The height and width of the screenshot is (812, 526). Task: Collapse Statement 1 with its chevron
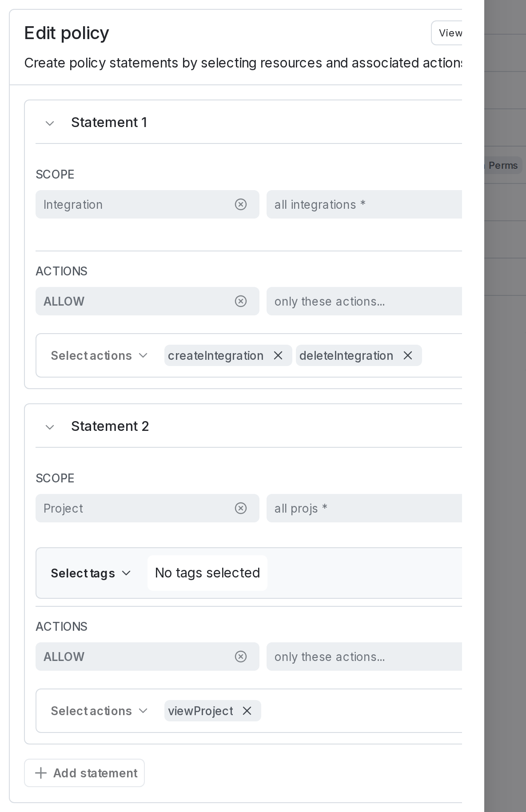[50, 123]
